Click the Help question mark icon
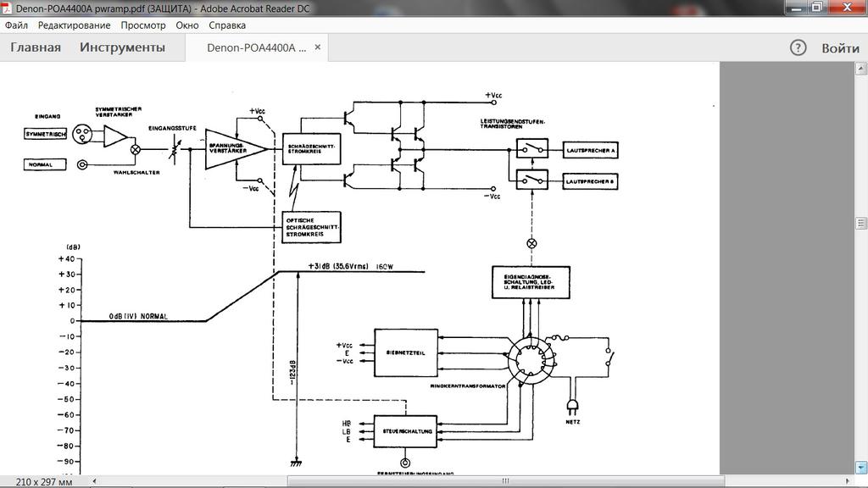This screenshot has width=868, height=488. (x=798, y=47)
